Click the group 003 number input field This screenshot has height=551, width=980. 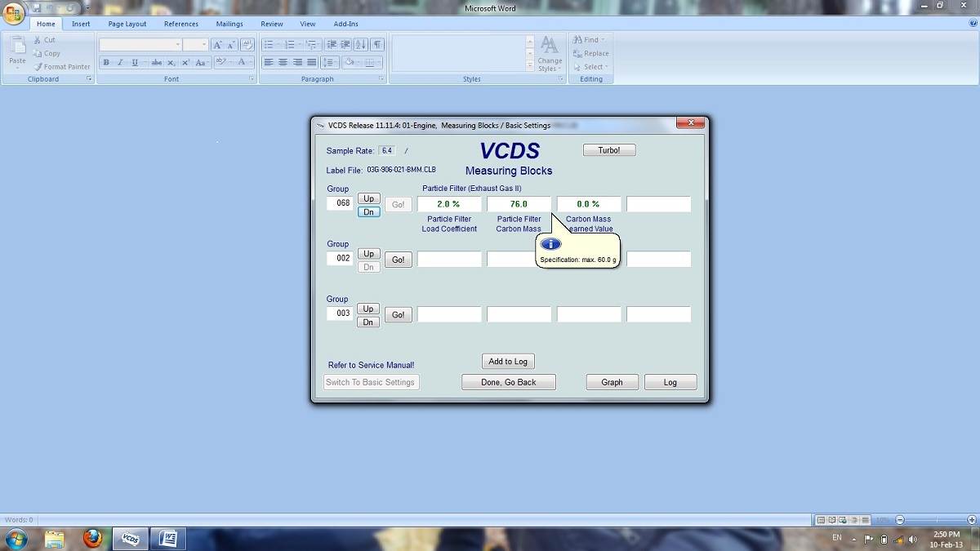click(341, 313)
